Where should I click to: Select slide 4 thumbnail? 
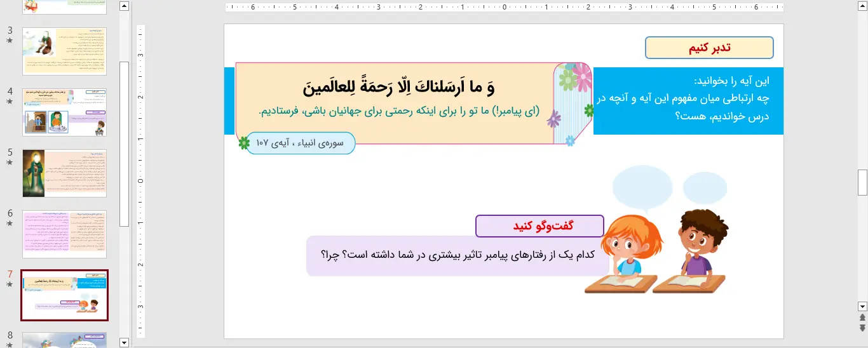click(64, 112)
